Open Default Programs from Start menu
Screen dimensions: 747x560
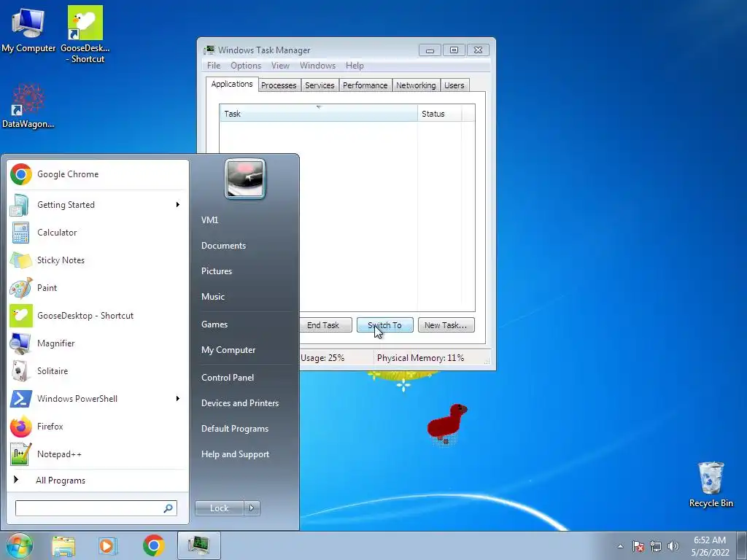click(235, 429)
